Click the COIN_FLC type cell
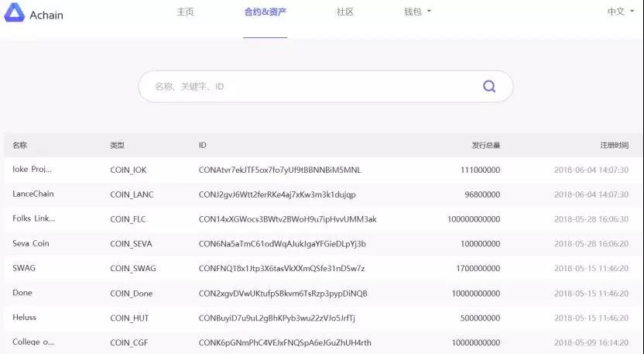The image size is (644, 354). point(128,219)
